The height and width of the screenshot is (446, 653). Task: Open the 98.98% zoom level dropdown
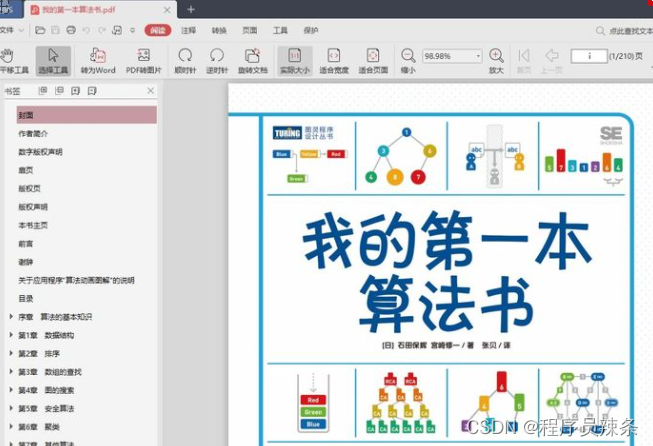[479, 56]
